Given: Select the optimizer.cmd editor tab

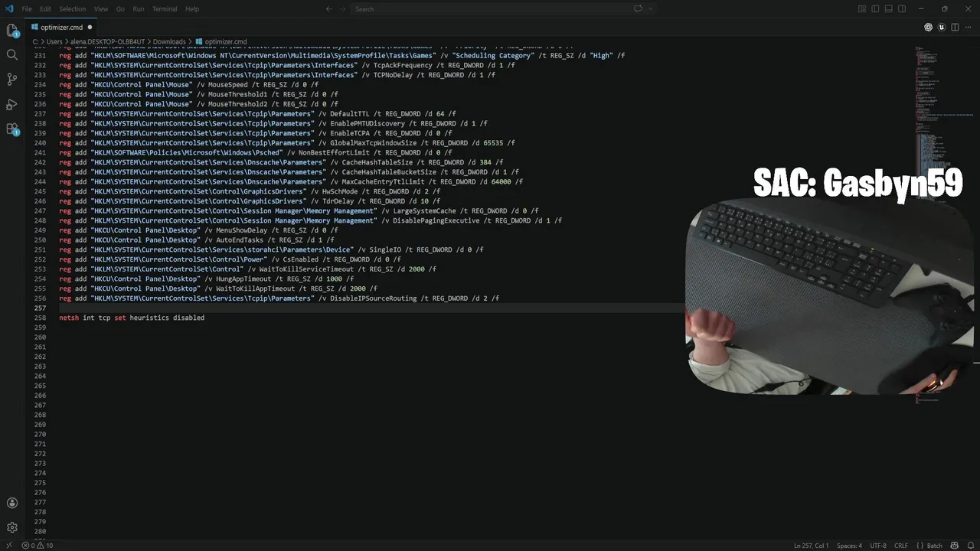Looking at the screenshot, I should [61, 27].
